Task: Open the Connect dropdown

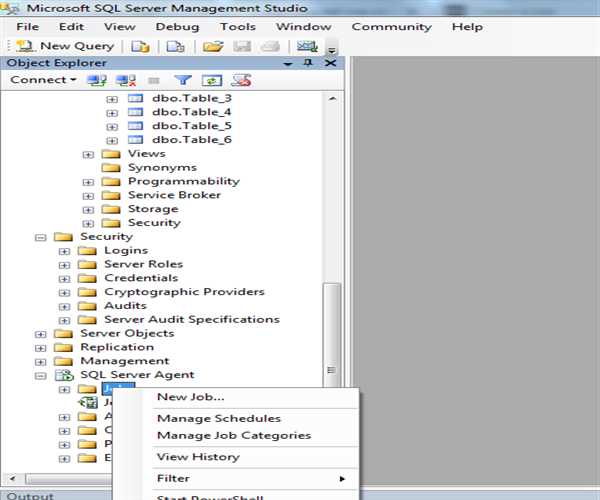Action: [44, 80]
